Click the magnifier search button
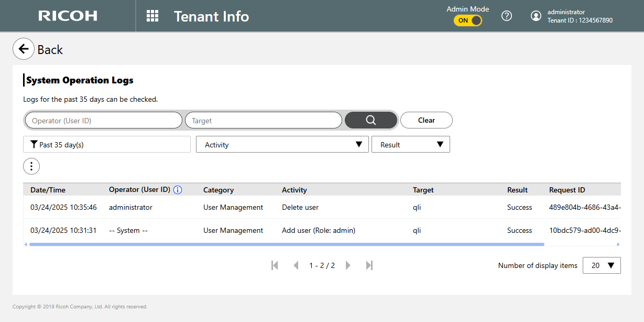644x322 pixels. [x=370, y=120]
